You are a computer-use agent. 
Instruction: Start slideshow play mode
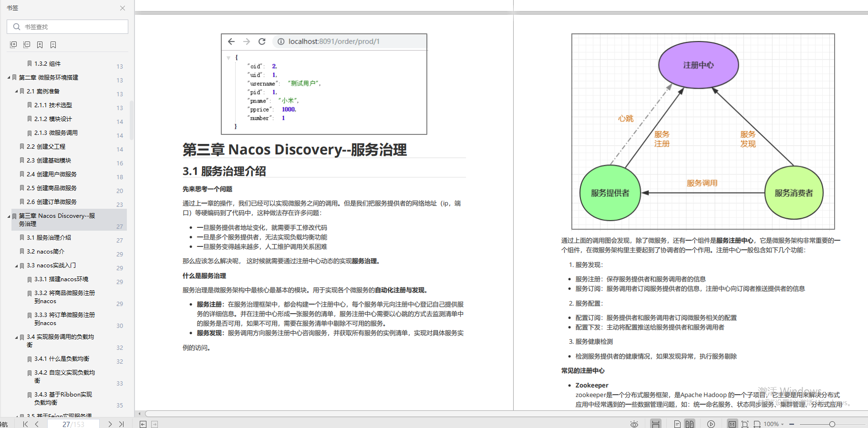[711, 424]
